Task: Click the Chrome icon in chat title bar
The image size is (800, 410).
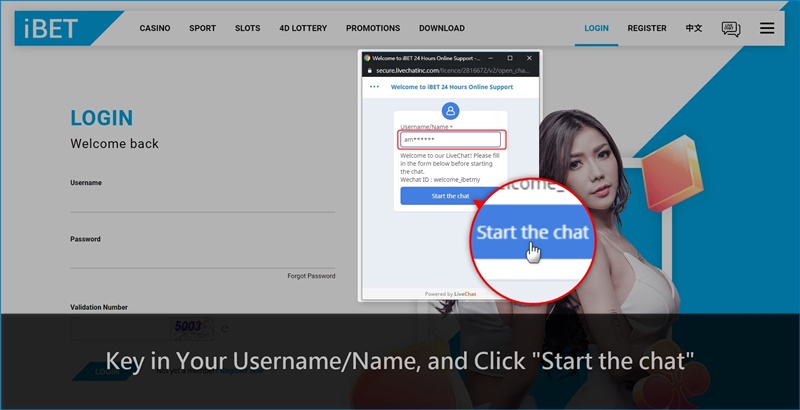Action: click(x=367, y=58)
